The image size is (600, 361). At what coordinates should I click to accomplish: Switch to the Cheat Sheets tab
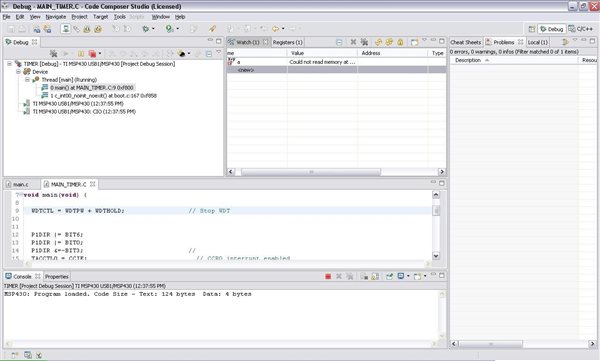pos(465,42)
